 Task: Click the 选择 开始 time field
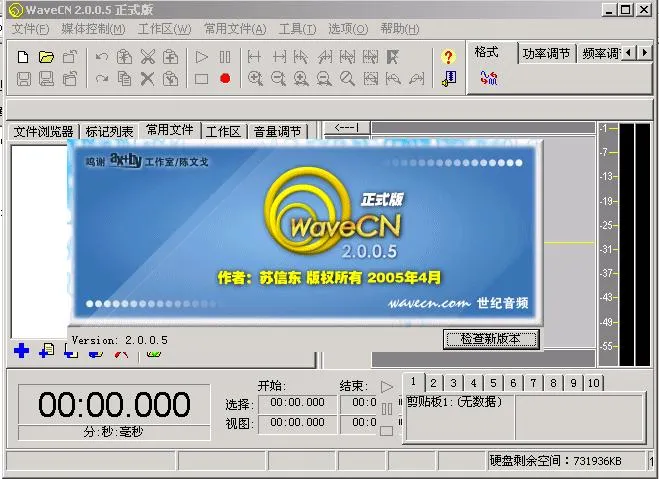coord(297,403)
